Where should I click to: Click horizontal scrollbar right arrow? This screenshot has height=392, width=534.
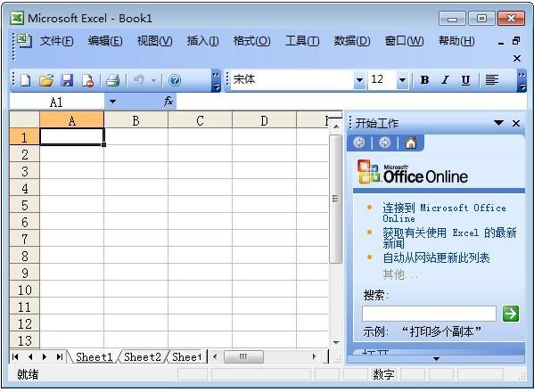tap(315, 356)
